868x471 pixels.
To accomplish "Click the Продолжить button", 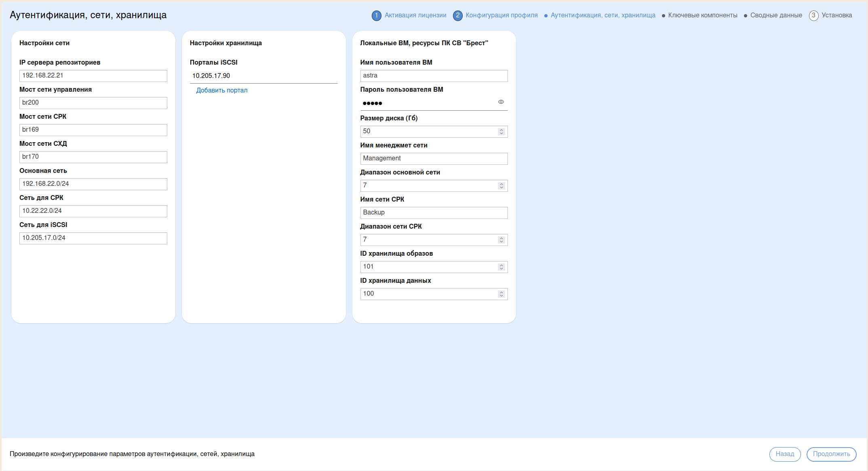I will 831,454.
